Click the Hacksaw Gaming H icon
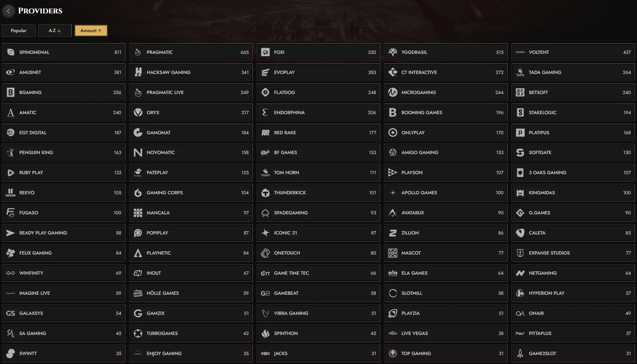Screen dimensions: 637x364 pyautogui.click(x=138, y=72)
